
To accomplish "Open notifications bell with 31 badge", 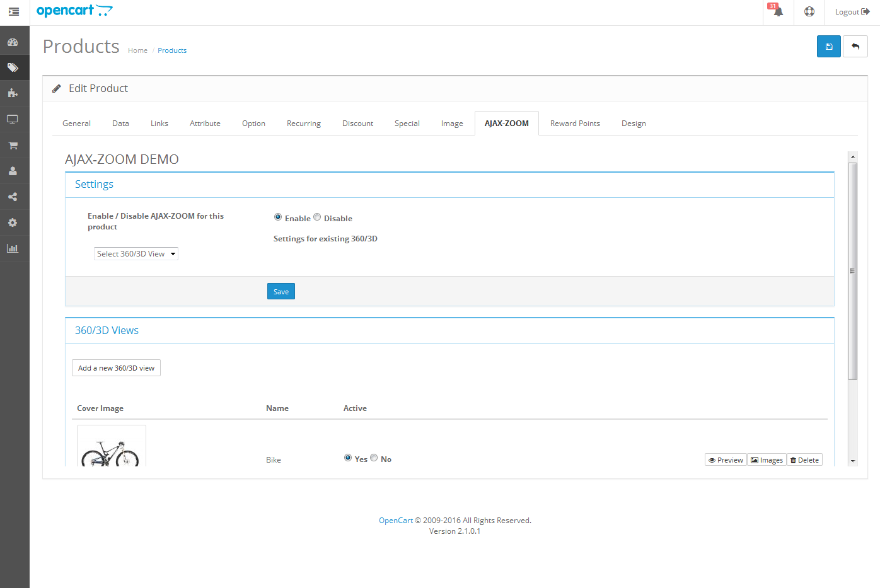I will [778, 11].
